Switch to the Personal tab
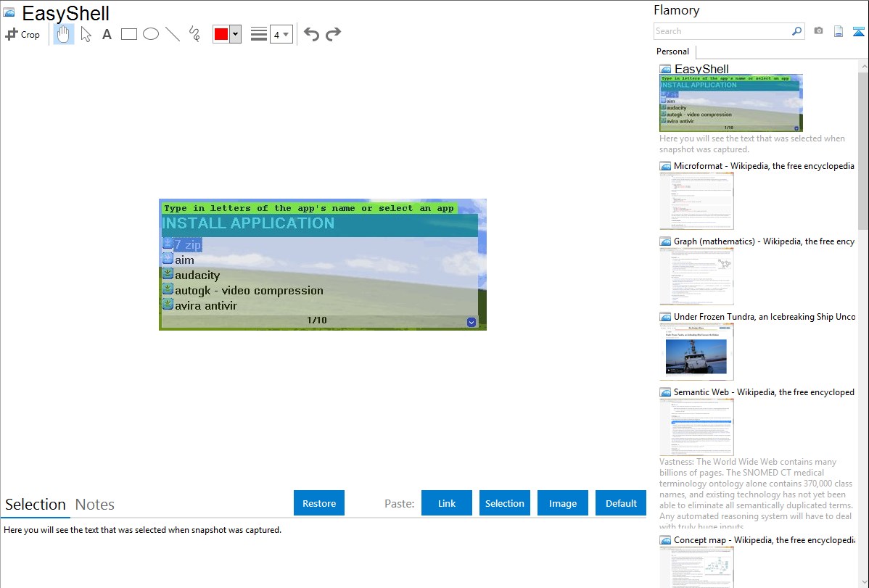Viewport: 869px width, 588px height. 672,51
